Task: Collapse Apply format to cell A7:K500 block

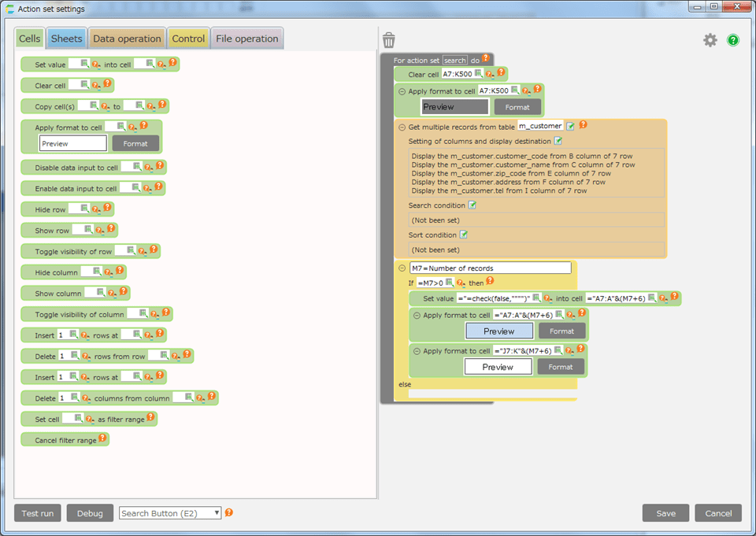Action: click(x=402, y=91)
